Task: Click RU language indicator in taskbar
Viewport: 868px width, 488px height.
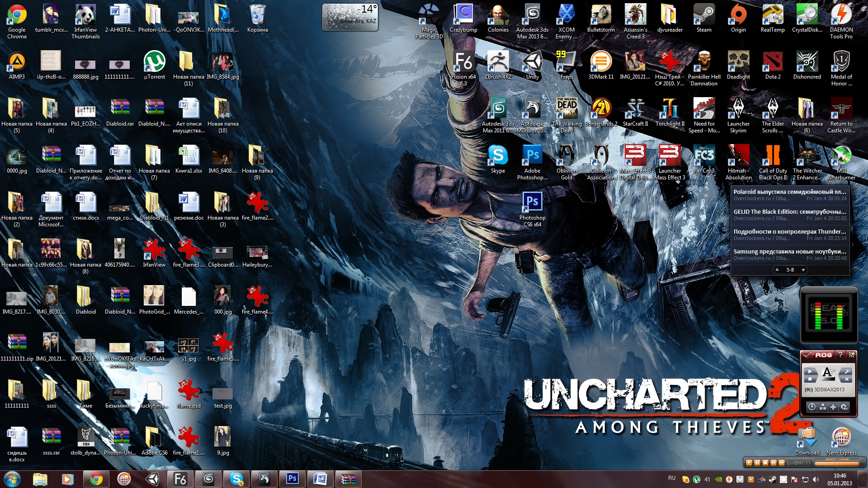Action: (x=672, y=478)
